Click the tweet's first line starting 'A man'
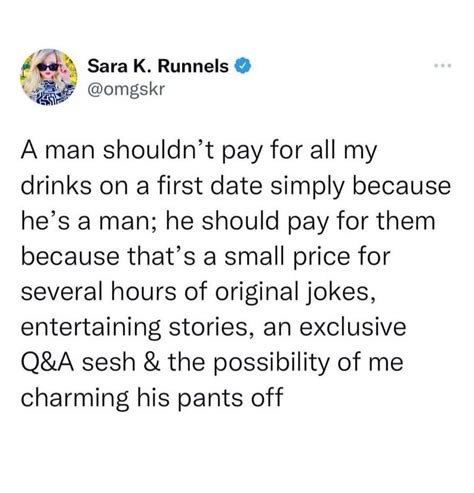This screenshot has width=474, height=493. point(199,151)
